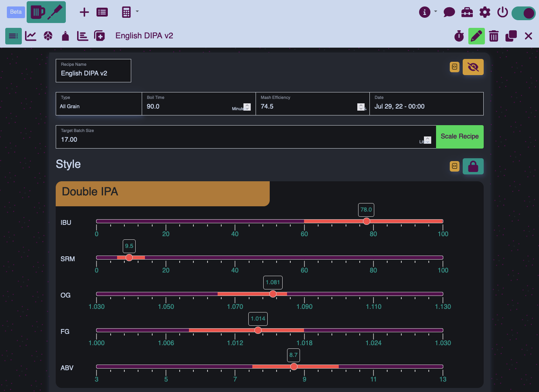Screen dimensions: 539x392
Task: Open the chat bubble icon
Action: click(449, 12)
